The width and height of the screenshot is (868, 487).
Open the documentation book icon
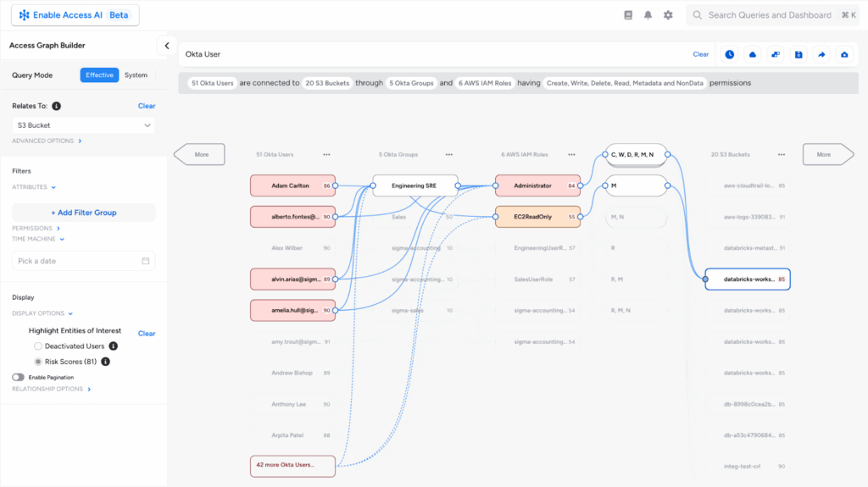tap(628, 15)
